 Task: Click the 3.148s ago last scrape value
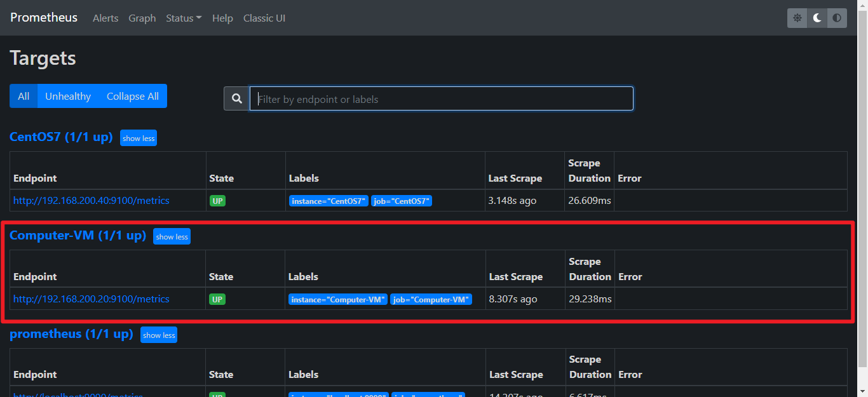click(512, 201)
